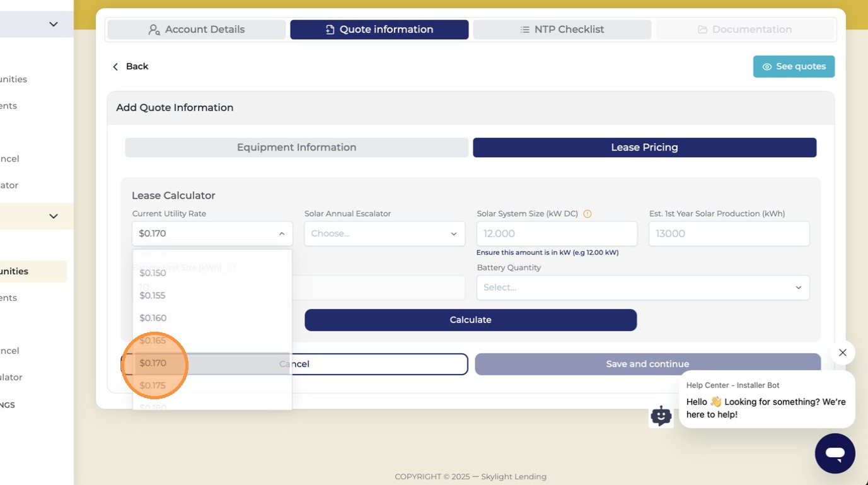Screen dimensions: 868x485
Task: Click the Calculate button
Action: [471, 320]
